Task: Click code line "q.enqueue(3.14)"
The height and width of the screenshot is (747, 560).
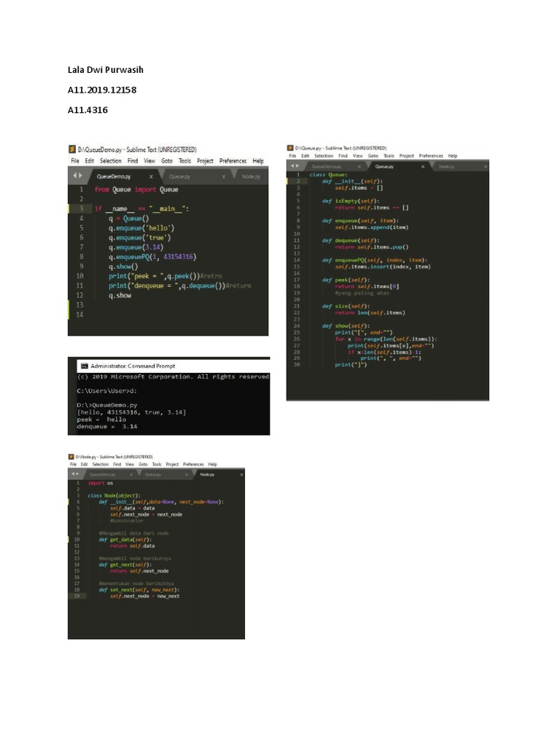Action: pos(136,247)
